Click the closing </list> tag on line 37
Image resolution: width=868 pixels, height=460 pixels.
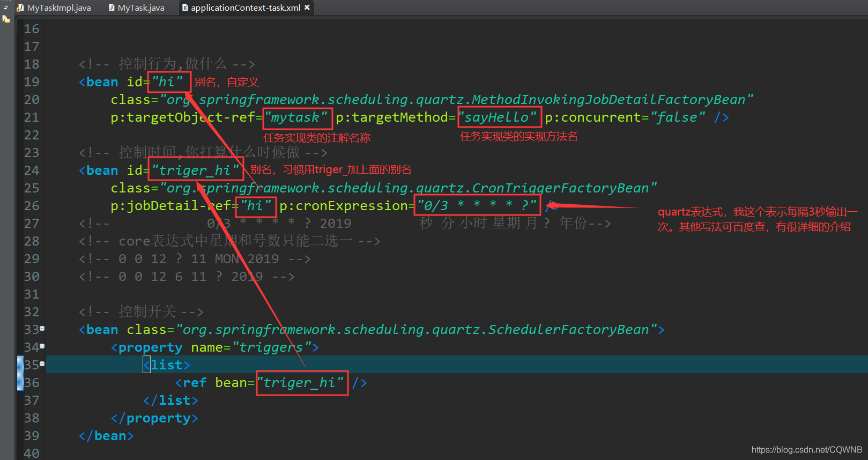(170, 400)
